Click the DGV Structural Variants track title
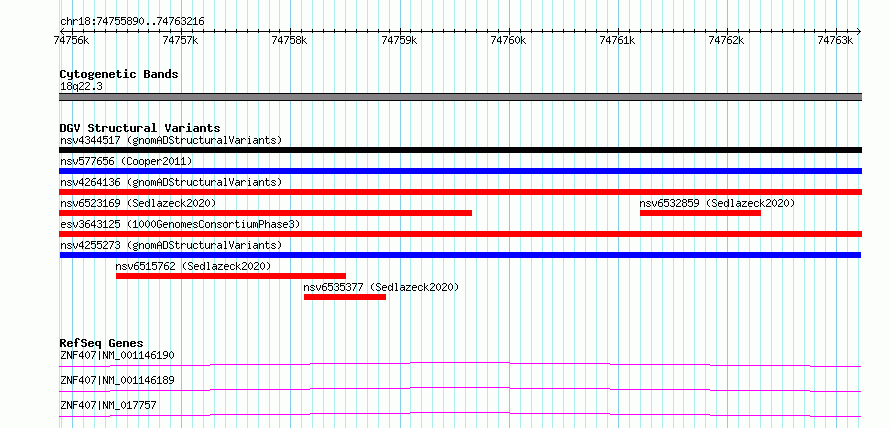890x428 pixels. [x=140, y=128]
